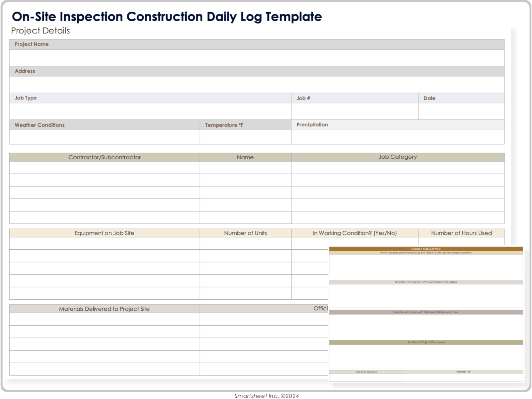Click the Smartsheet Inc. ©2024 footer text
The image size is (532, 399).
[x=267, y=396]
